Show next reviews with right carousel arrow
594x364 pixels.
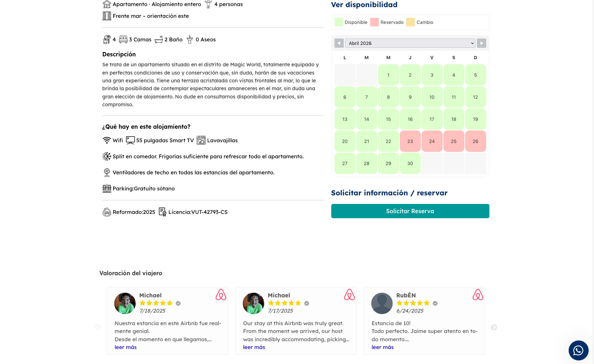pos(494,327)
